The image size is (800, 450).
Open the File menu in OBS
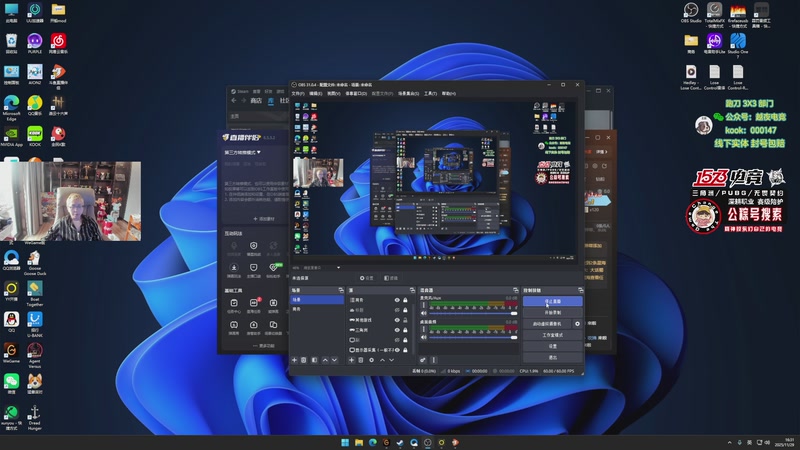[x=297, y=93]
